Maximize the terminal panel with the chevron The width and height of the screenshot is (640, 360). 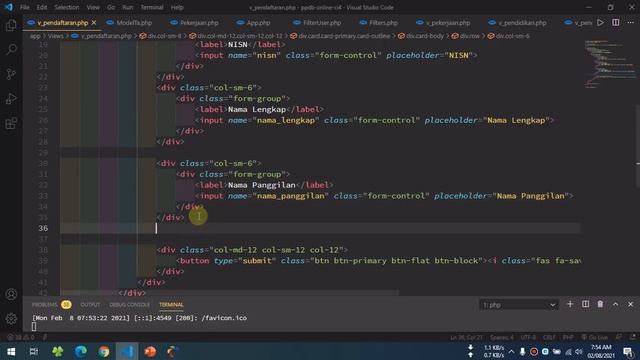coord(616,304)
